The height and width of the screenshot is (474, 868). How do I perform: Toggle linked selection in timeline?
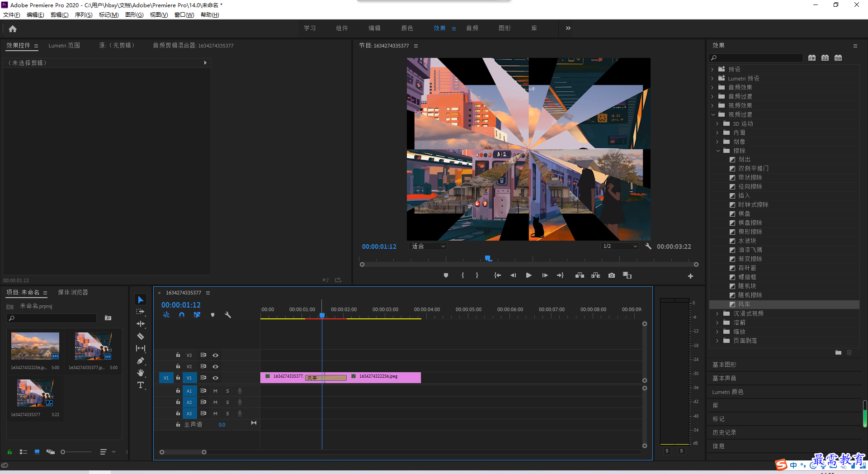pyautogui.click(x=197, y=315)
